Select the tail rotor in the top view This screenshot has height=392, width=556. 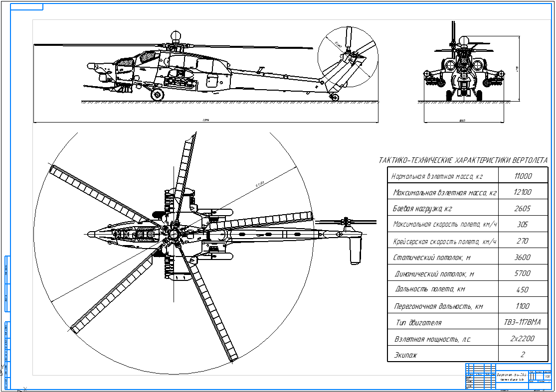[355, 244]
